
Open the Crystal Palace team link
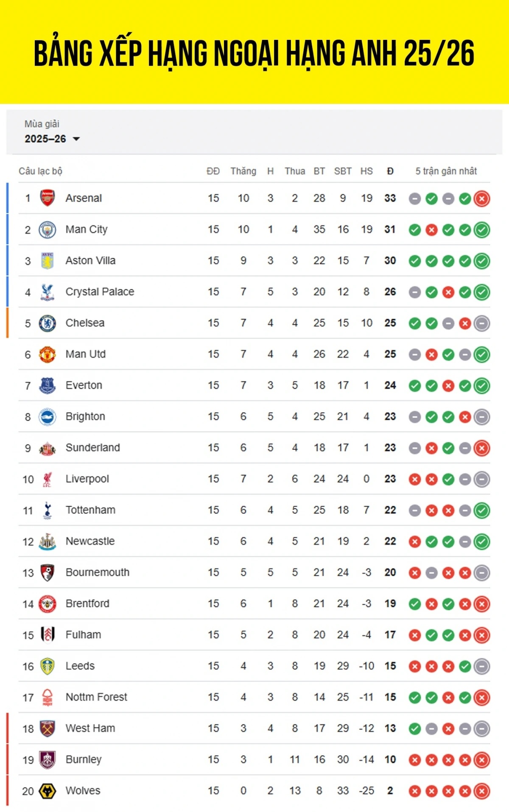[x=100, y=292]
